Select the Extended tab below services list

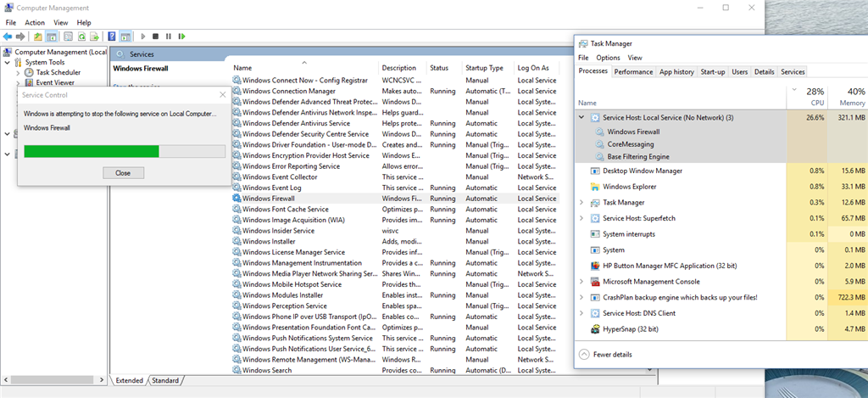(x=129, y=381)
